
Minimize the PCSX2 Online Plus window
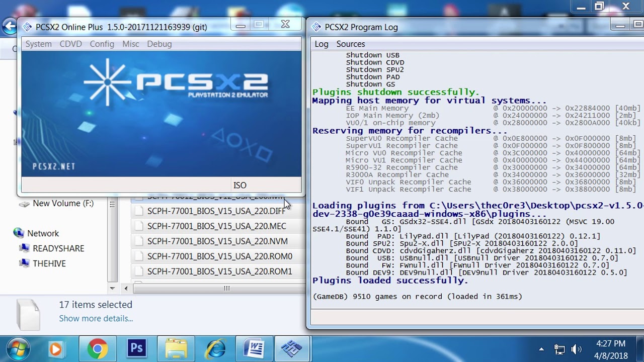(x=240, y=25)
